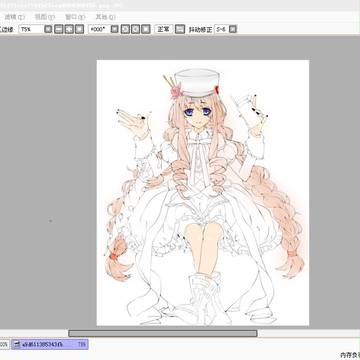Image resolution: width=360 pixels, height=360 pixels.
Task: Open the 滤镜 (Filter) menu
Action: tap(15, 17)
